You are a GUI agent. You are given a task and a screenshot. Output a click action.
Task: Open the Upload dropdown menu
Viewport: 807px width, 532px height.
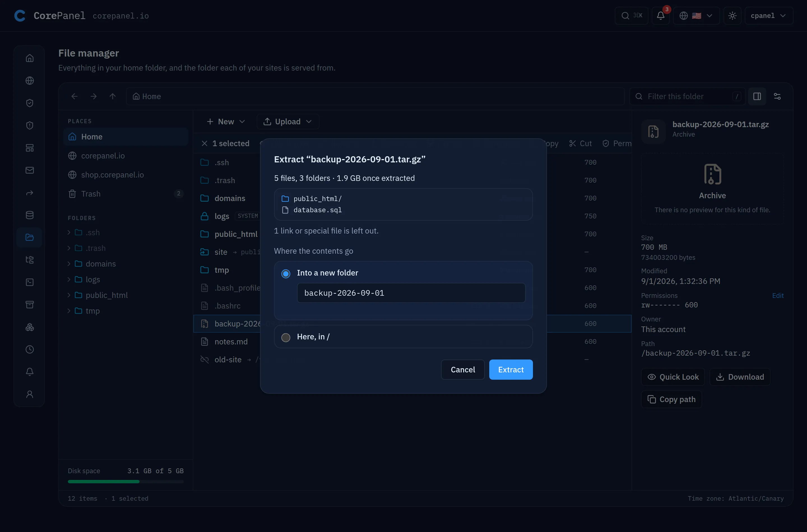click(x=287, y=122)
